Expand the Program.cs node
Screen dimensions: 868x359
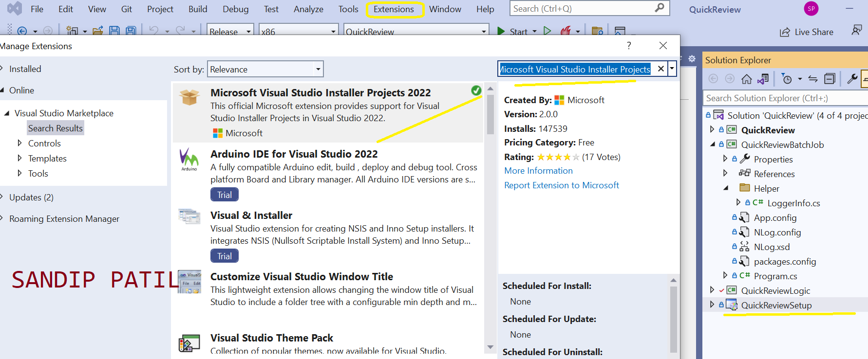coord(725,275)
